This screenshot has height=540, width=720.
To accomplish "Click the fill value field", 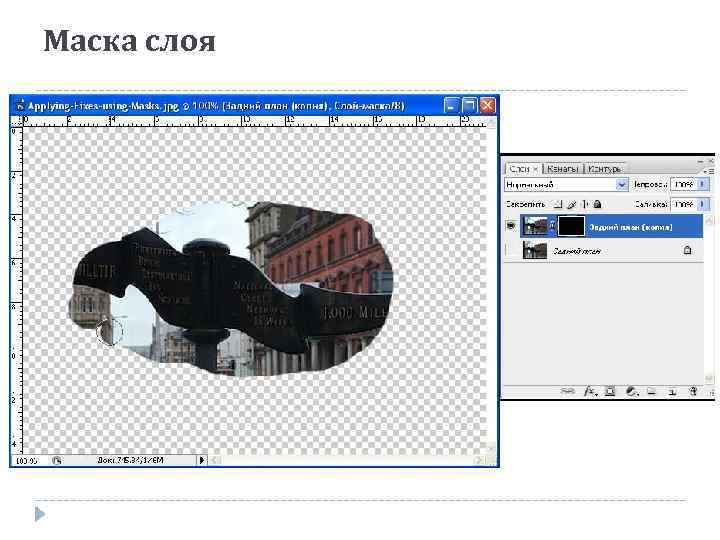I will (684, 204).
